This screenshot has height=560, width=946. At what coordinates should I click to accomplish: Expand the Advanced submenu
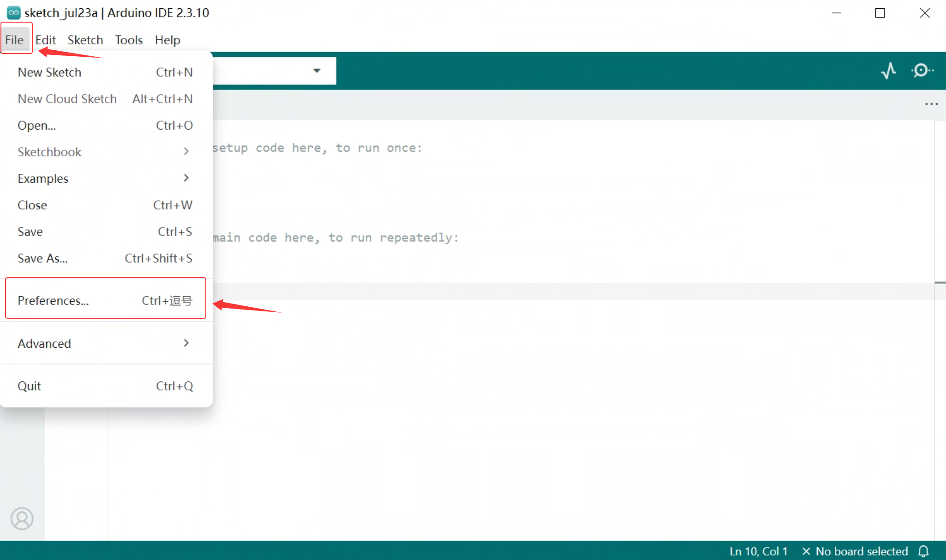[x=106, y=344]
